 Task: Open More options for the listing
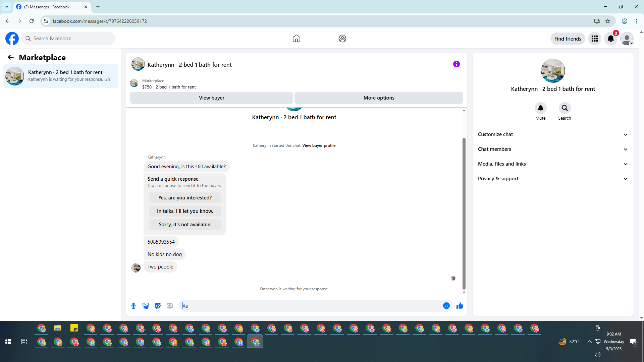tap(379, 98)
